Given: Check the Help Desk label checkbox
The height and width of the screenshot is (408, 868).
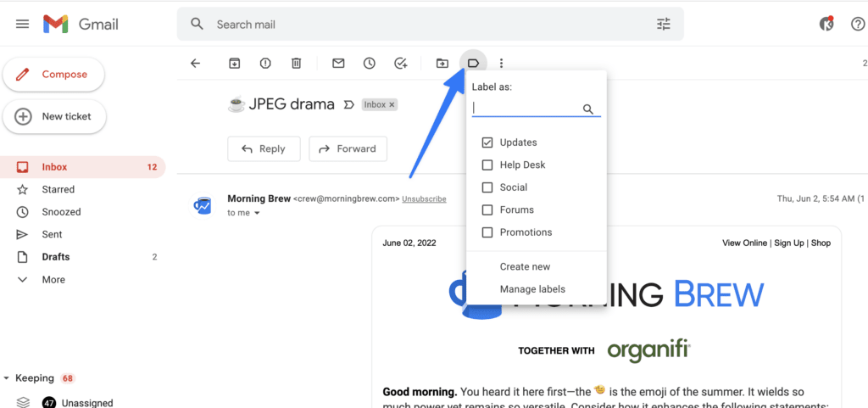Looking at the screenshot, I should click(487, 165).
